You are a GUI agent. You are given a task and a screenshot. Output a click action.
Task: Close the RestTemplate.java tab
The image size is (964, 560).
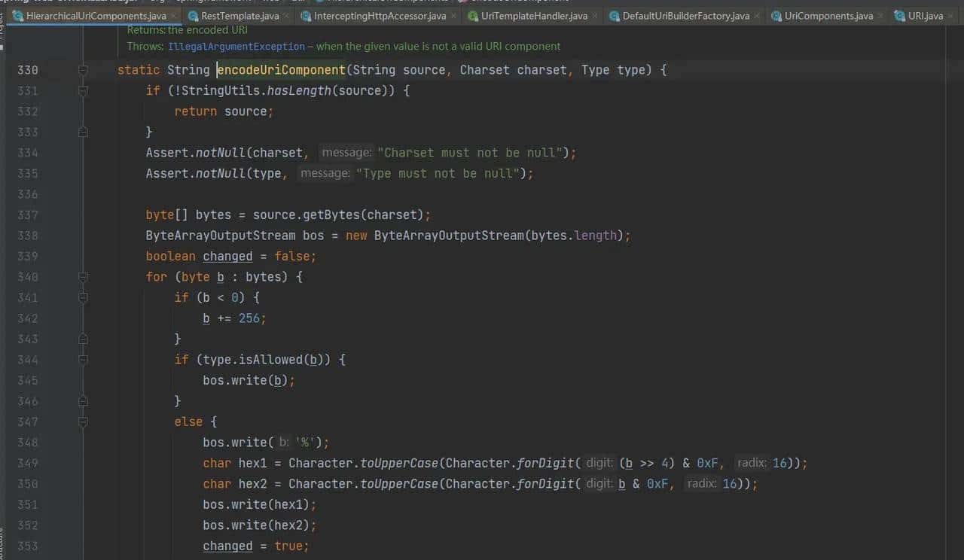286,15
